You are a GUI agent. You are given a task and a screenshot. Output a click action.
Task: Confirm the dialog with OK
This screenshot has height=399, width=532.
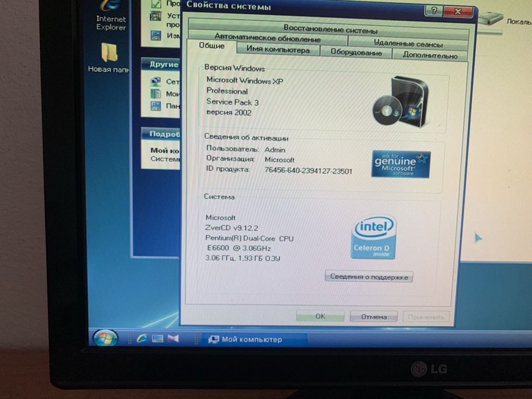coord(320,316)
